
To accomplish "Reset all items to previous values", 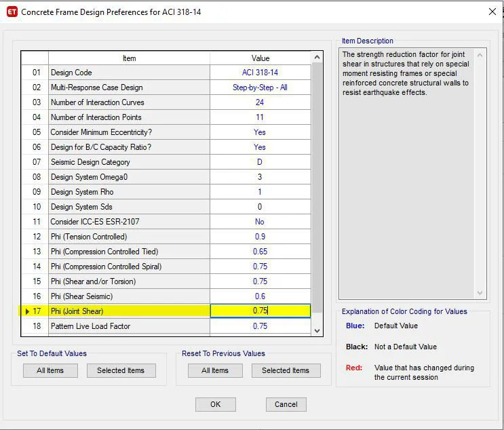I will click(215, 370).
